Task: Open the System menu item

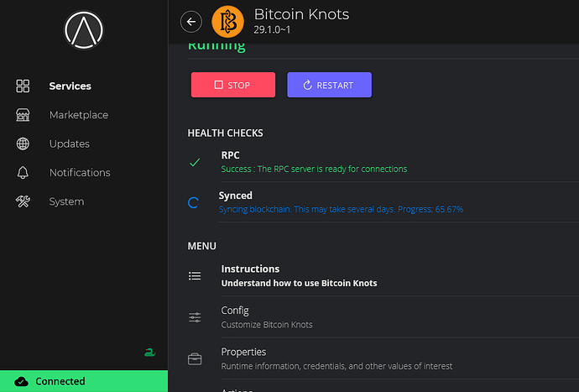Action: pos(66,201)
